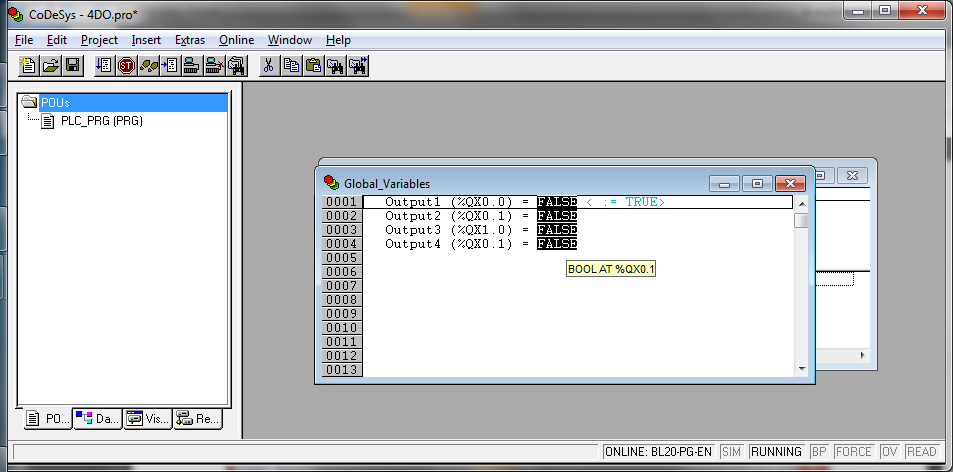The height and width of the screenshot is (472, 953).
Task: Click the Output3 (%QX1.0) variable text
Action: tap(449, 230)
